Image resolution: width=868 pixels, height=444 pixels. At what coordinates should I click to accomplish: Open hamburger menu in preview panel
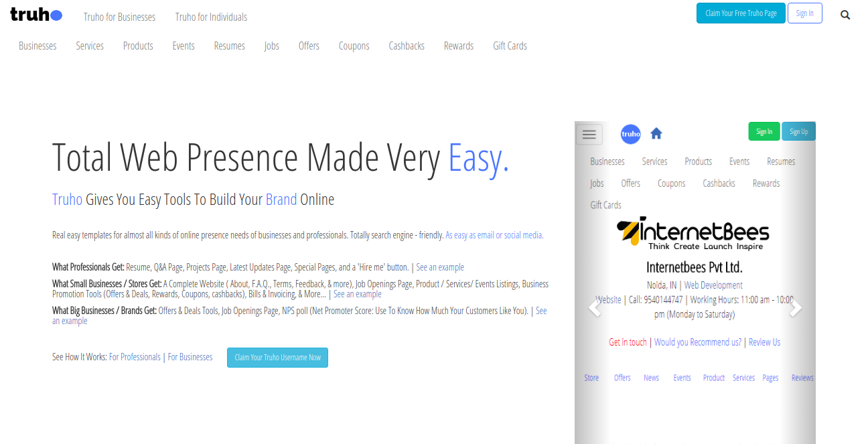(x=589, y=135)
